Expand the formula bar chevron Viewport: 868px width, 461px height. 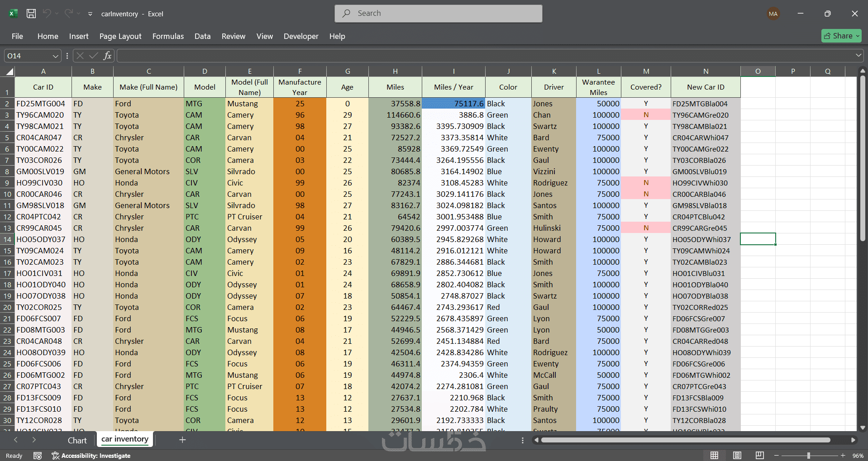[858, 56]
